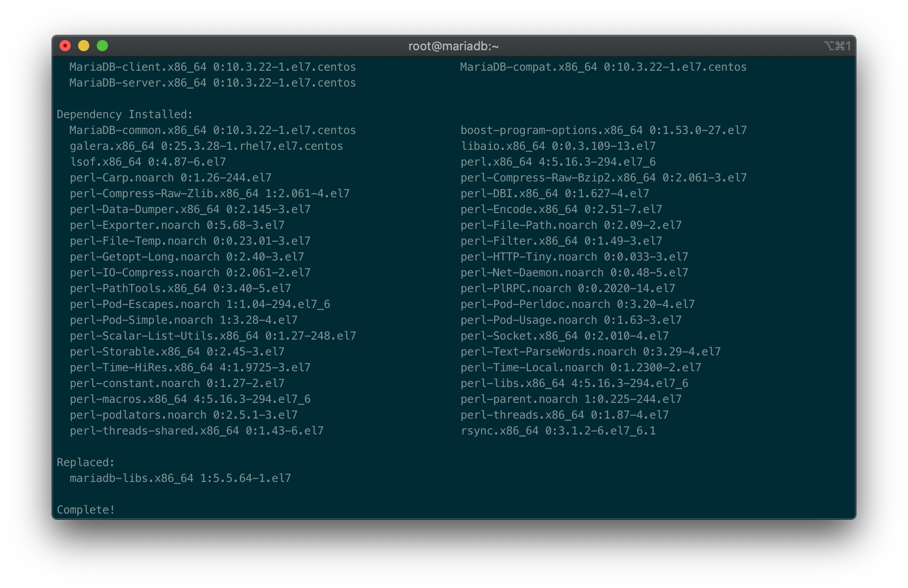Click the perl-File-Temp.noarch entry
908x588 pixels.
click(190, 241)
